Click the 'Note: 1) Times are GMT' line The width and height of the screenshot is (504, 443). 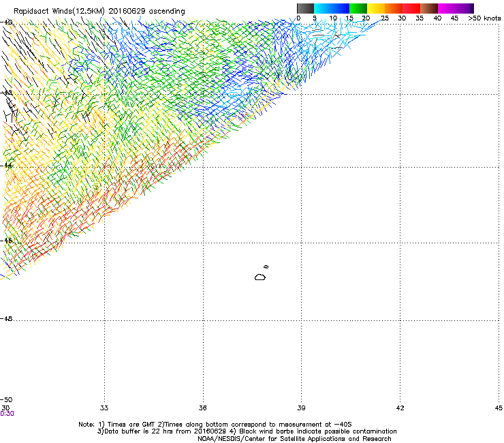click(215, 425)
